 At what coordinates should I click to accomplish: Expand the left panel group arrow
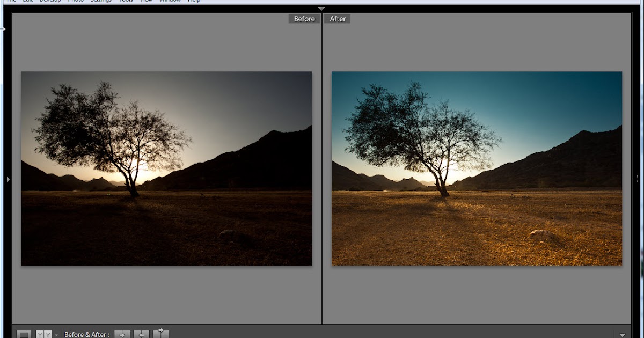[x=7, y=179]
